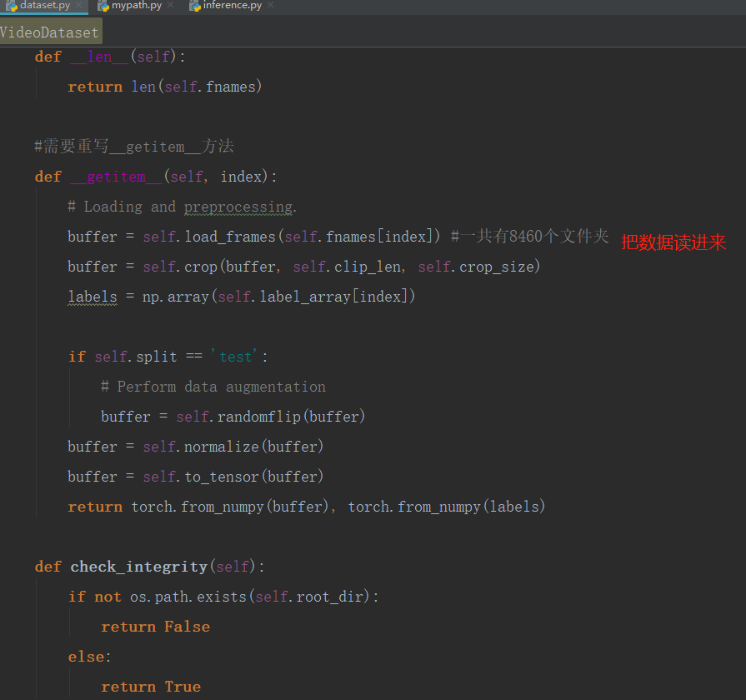Click the '__getitem__' method name
Viewport: 746px width, 700px height.
[x=116, y=177]
